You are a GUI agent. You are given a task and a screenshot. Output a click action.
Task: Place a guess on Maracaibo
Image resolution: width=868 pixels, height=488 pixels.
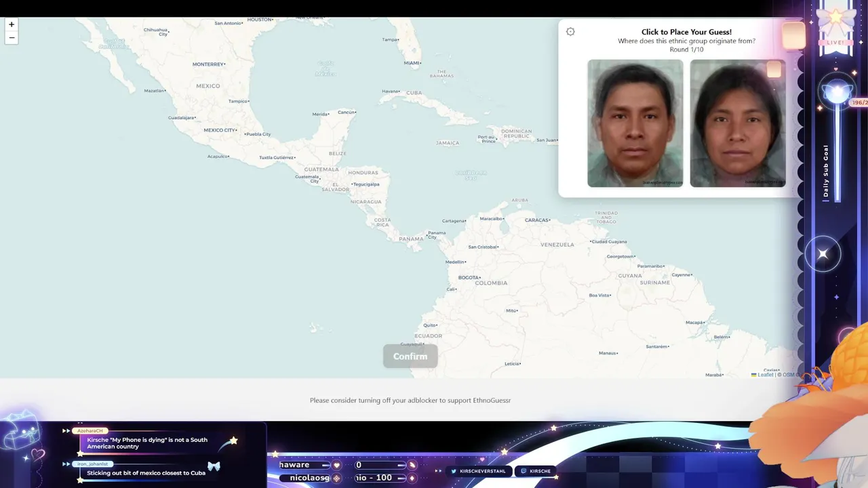coord(492,219)
